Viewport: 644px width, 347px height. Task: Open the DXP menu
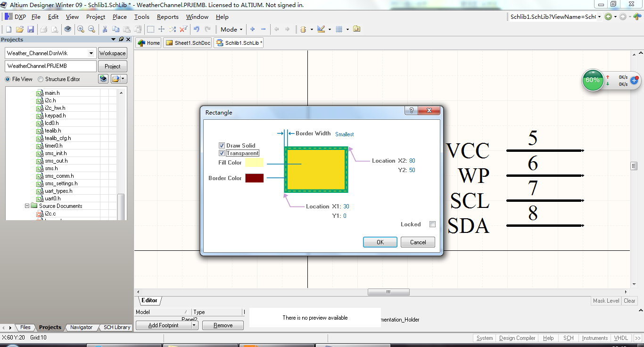point(16,17)
